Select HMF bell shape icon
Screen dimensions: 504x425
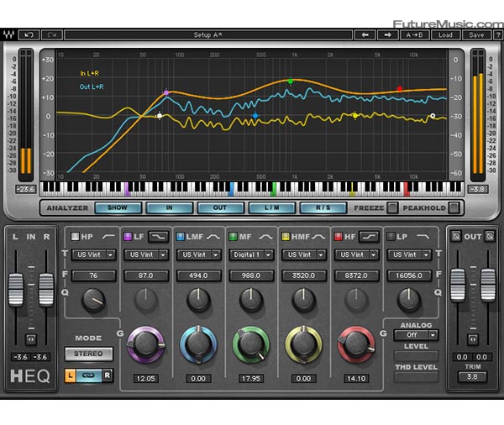318,237
